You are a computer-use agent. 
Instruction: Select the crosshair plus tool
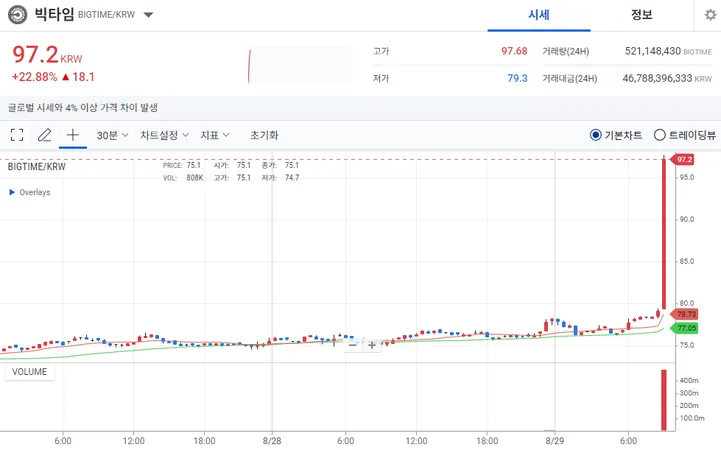point(73,135)
